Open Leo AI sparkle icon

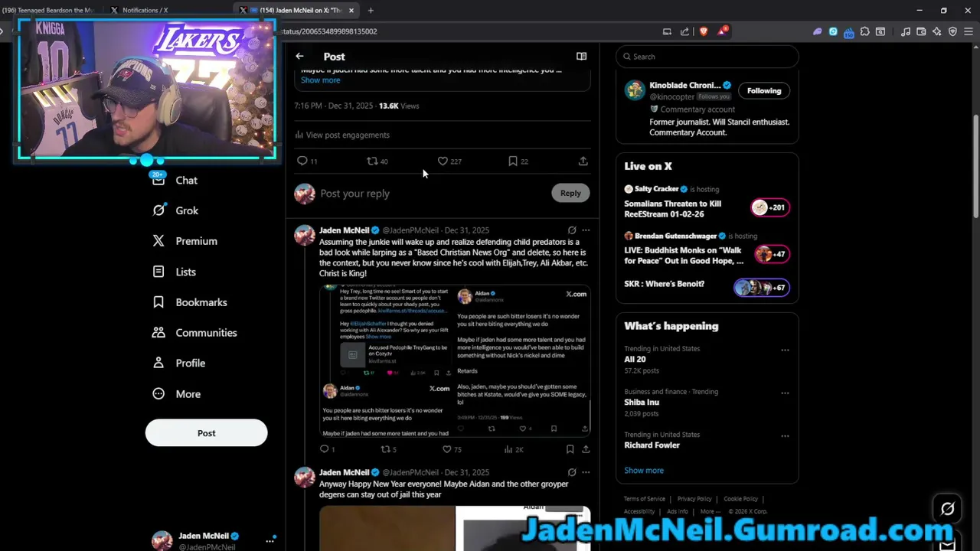pos(937,31)
